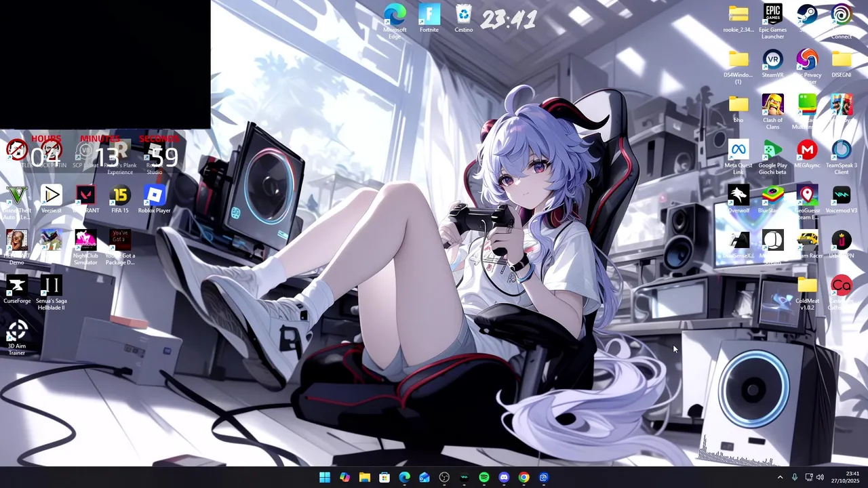This screenshot has width=868, height=488.
Task: Launch the Steam desktop shortcut
Action: tap(807, 19)
